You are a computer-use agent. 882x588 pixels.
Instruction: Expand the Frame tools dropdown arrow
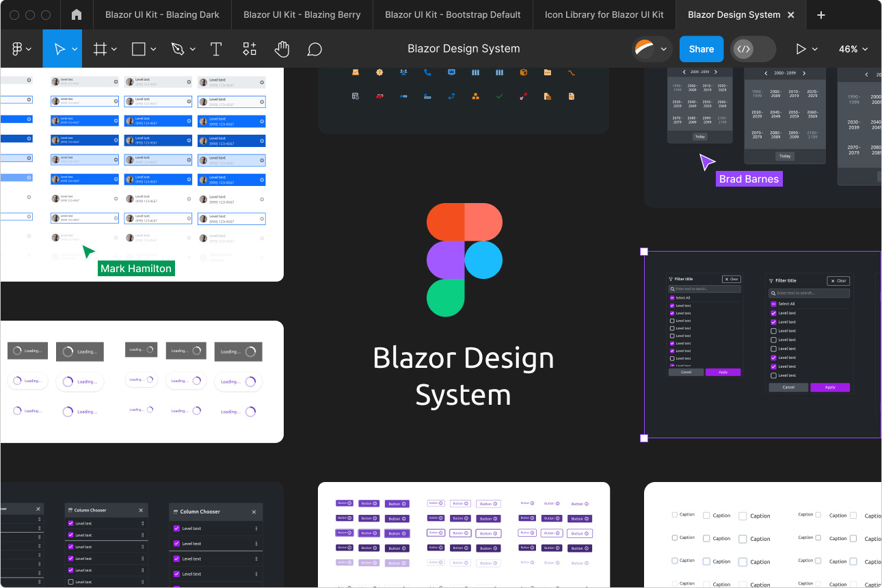(114, 49)
